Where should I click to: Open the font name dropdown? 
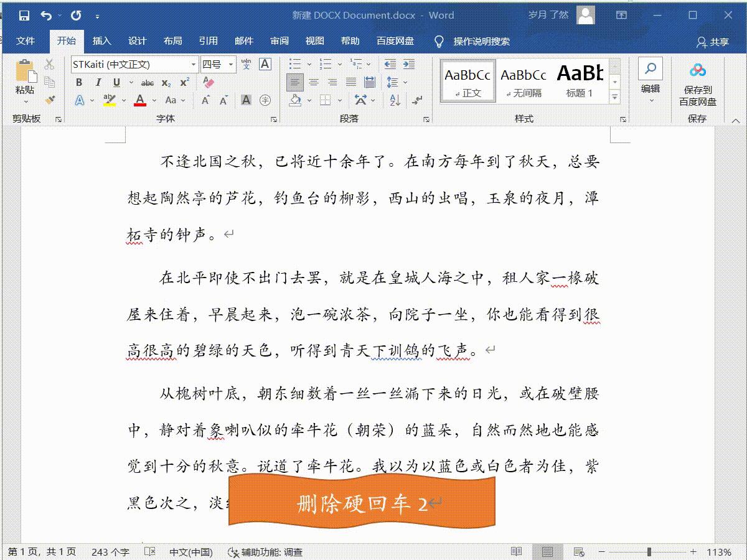coord(194,65)
